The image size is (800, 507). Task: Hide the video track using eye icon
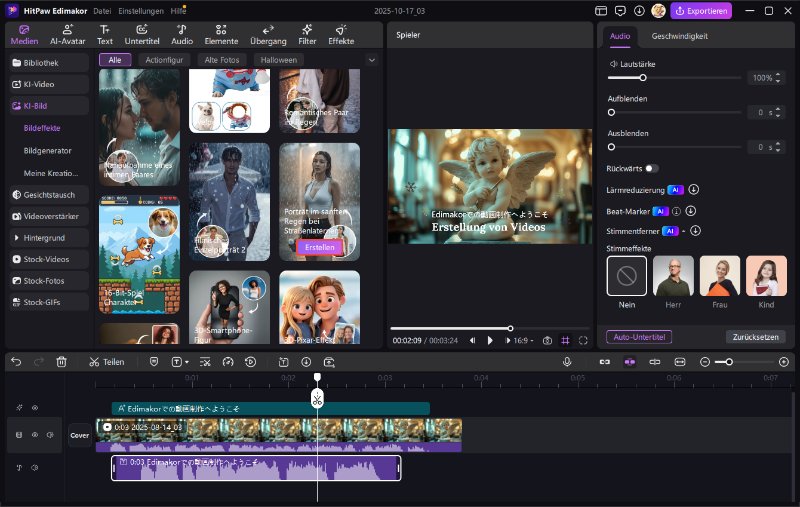click(34, 435)
